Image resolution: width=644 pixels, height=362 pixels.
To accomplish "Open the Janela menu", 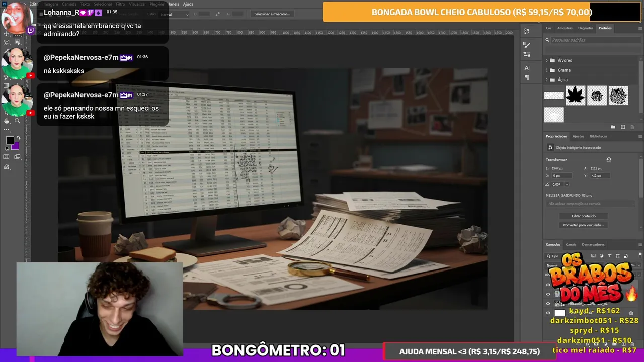I will pos(174,4).
